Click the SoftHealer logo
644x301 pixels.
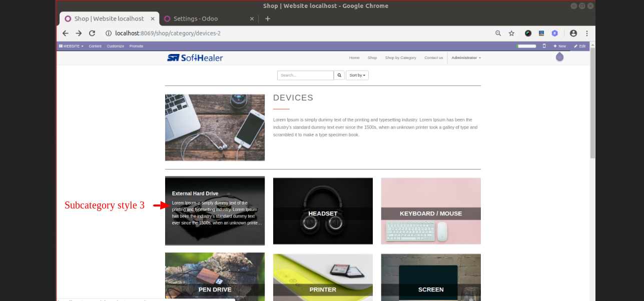(195, 57)
